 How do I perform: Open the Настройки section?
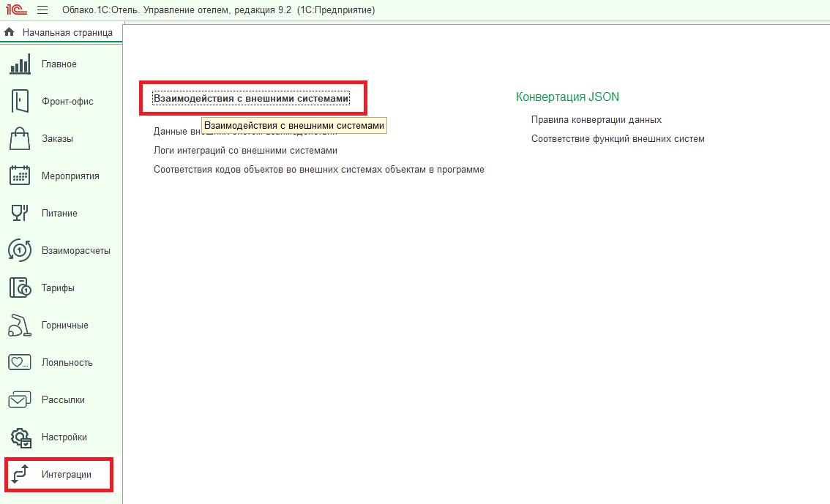point(64,437)
